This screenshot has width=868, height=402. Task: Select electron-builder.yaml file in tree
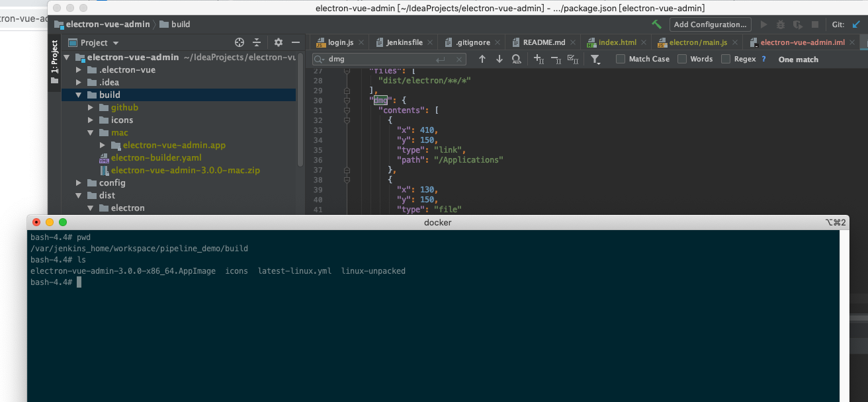coord(156,157)
